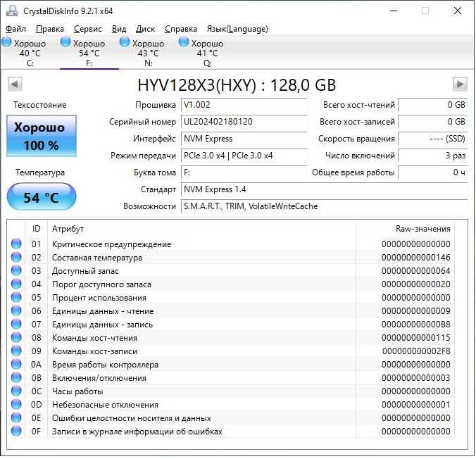
Task: Click the Хорошо 100 % health status button
Action: [42, 136]
